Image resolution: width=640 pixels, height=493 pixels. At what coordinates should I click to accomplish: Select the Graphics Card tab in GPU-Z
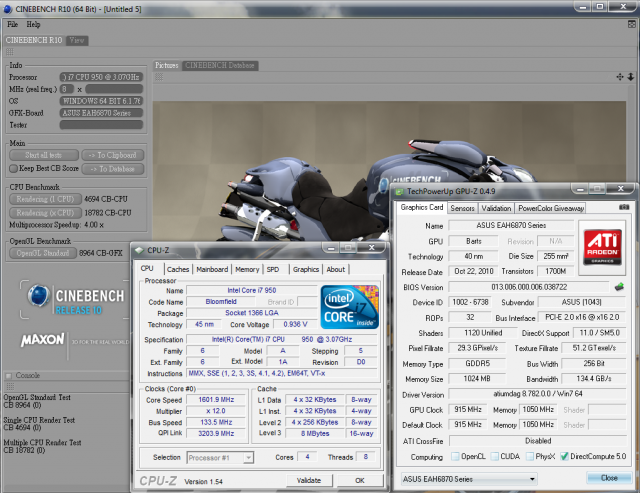click(422, 207)
